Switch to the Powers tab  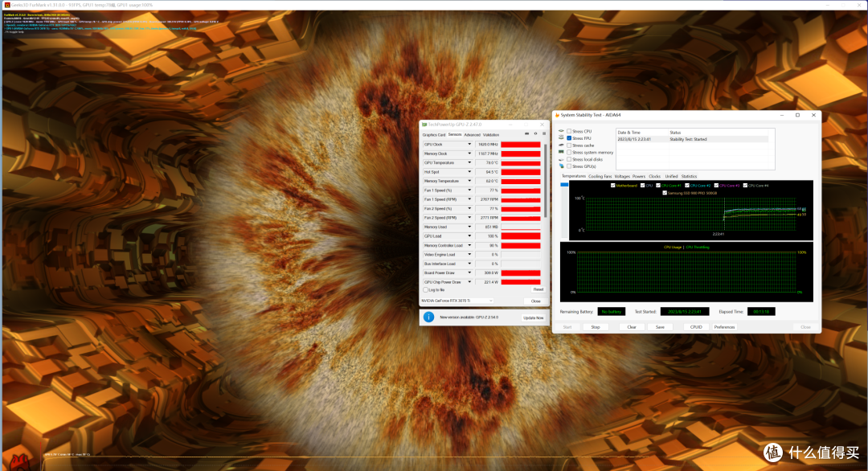pos(639,177)
